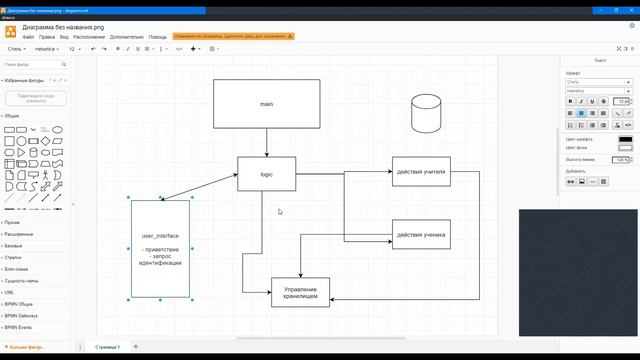
Task: Open the Правка menu
Action: pyautogui.click(x=47, y=37)
